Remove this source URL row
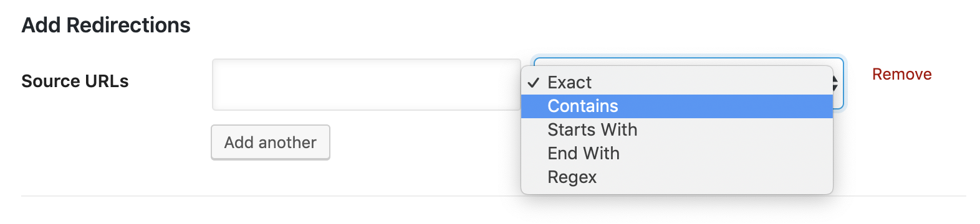 pyautogui.click(x=901, y=74)
